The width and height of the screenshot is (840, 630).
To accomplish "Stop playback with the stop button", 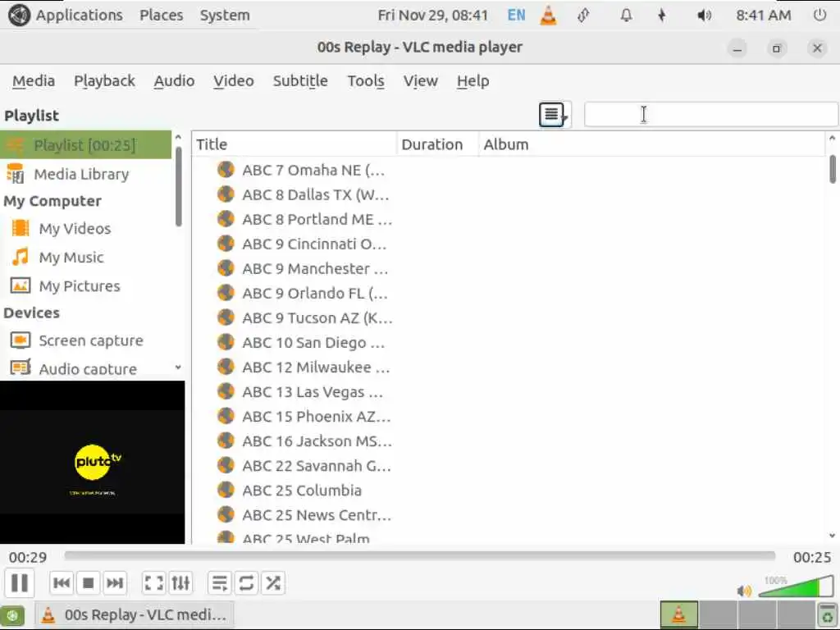I will click(89, 582).
